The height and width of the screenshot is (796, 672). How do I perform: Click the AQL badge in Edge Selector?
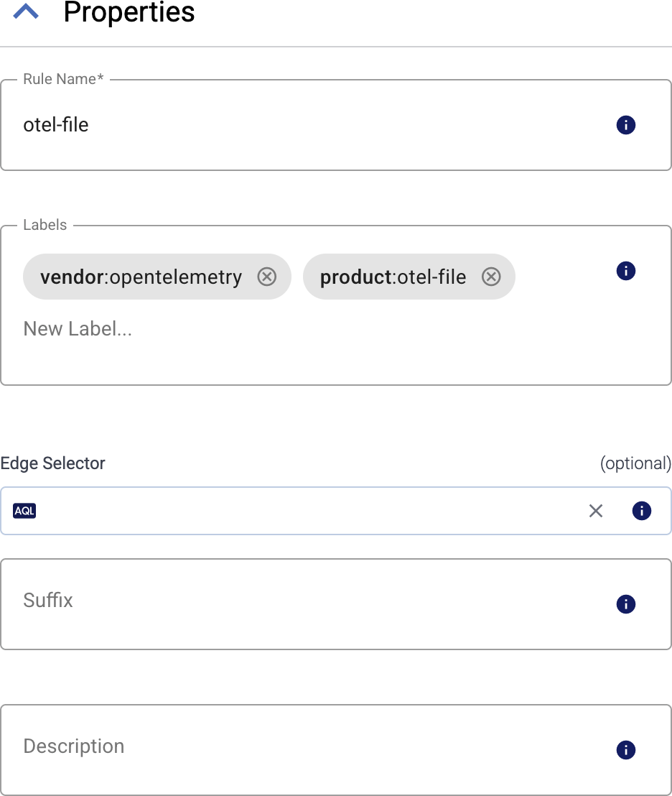click(24, 511)
